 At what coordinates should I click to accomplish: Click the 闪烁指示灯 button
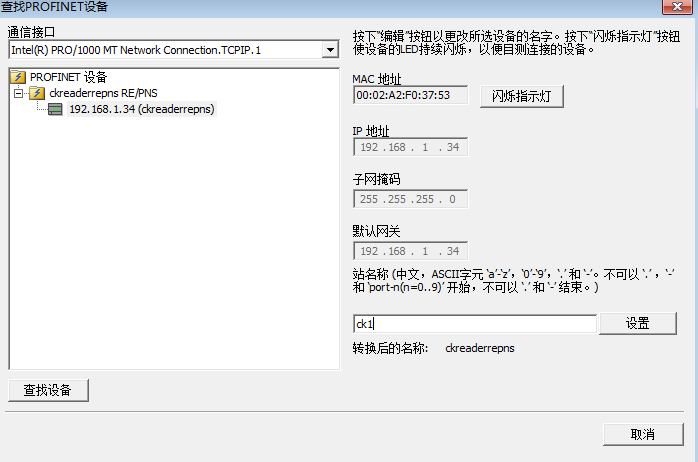[x=522, y=96]
